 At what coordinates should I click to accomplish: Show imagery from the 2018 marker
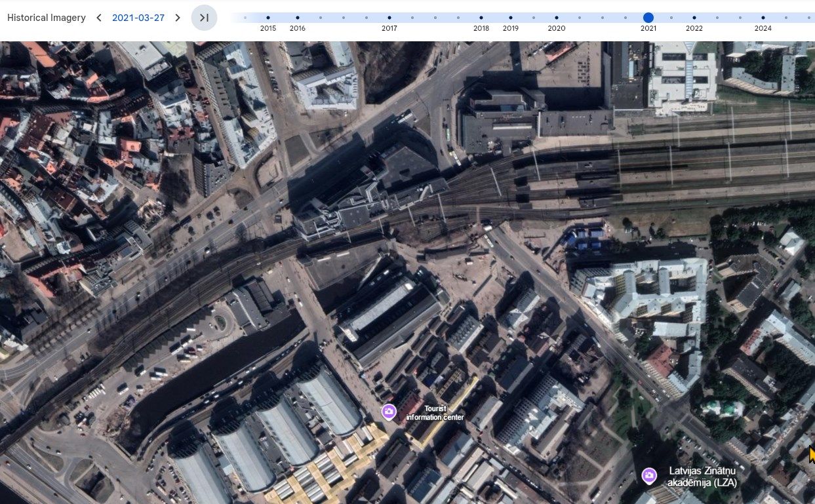pyautogui.click(x=481, y=18)
